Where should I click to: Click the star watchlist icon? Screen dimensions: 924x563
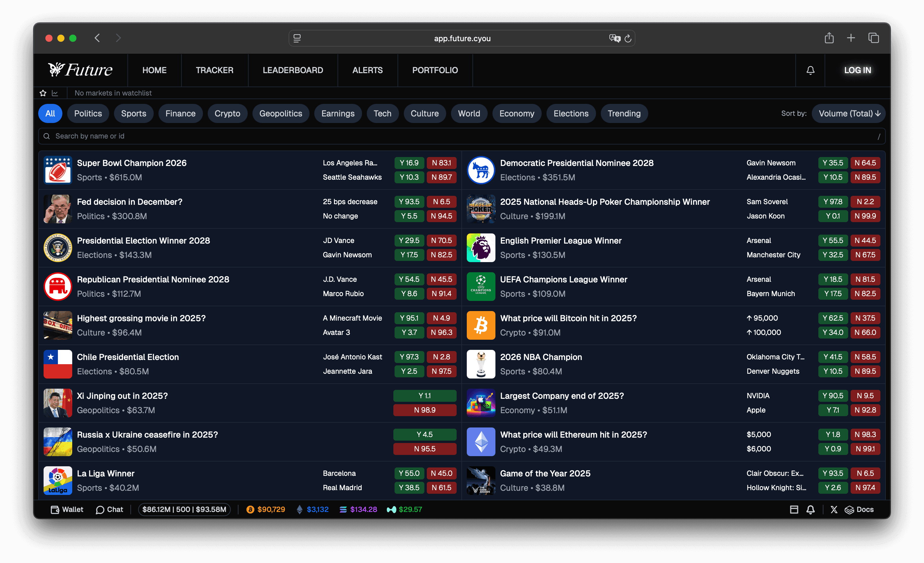click(x=43, y=93)
